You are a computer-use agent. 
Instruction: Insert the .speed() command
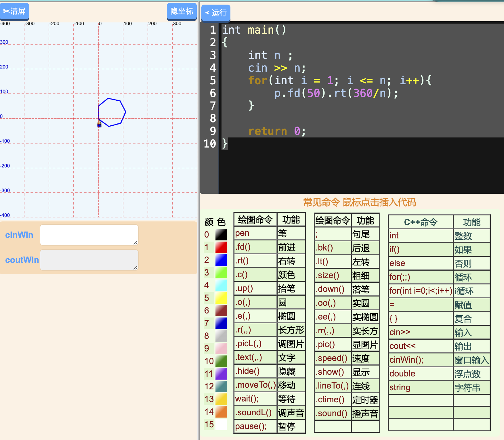(333, 358)
